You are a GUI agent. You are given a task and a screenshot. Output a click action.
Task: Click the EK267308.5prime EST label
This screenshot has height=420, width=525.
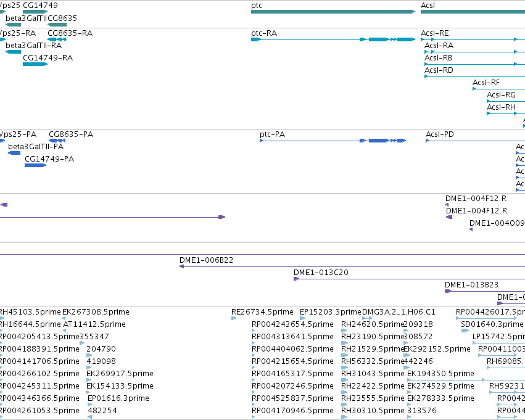coord(96,312)
